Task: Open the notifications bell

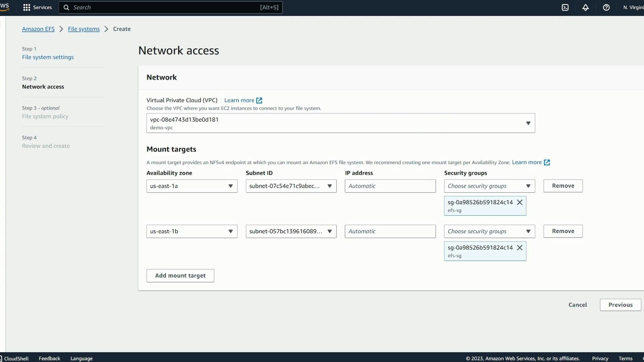Action: pyautogui.click(x=586, y=7)
